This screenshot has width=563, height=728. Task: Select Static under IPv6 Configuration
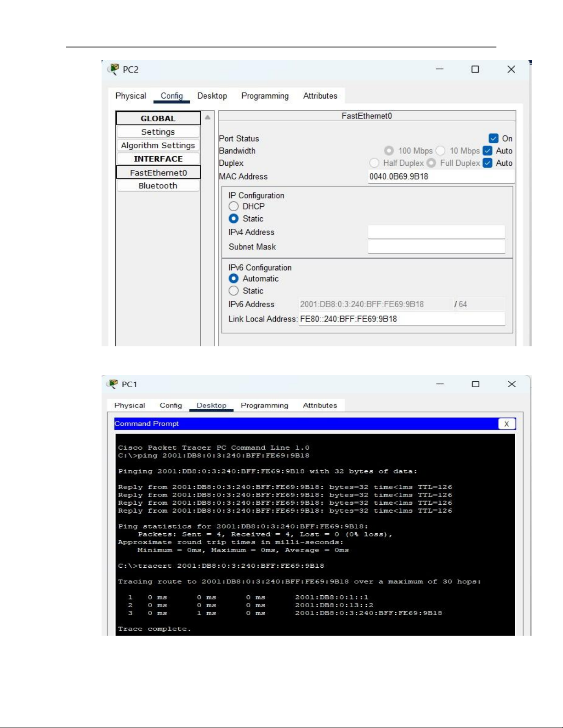click(x=233, y=291)
